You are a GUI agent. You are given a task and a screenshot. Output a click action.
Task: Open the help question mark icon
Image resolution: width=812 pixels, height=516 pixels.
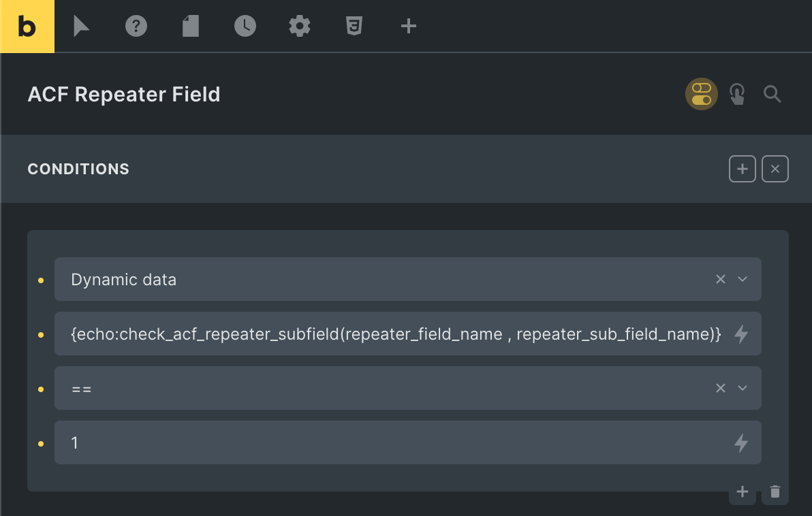point(136,27)
